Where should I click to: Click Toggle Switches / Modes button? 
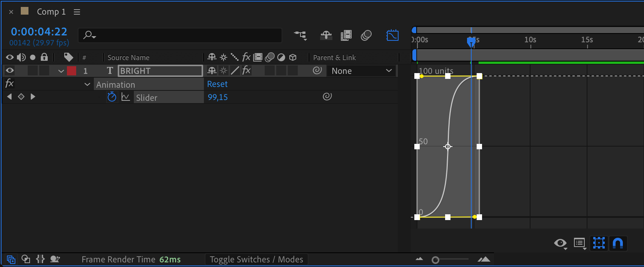(x=256, y=260)
